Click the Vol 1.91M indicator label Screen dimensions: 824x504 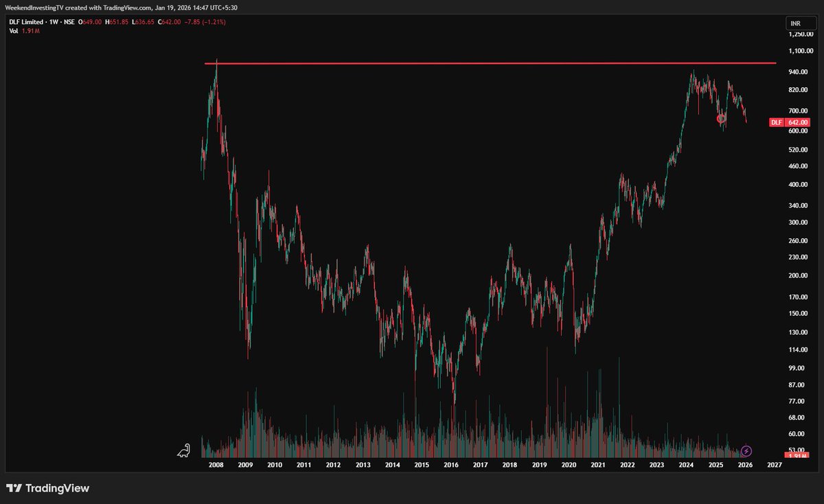coord(25,31)
